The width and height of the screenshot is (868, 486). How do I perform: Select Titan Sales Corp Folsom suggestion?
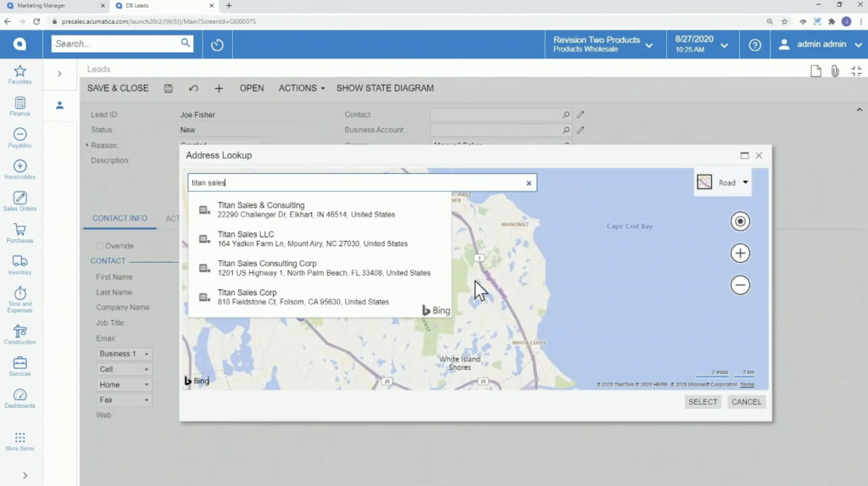click(x=320, y=297)
